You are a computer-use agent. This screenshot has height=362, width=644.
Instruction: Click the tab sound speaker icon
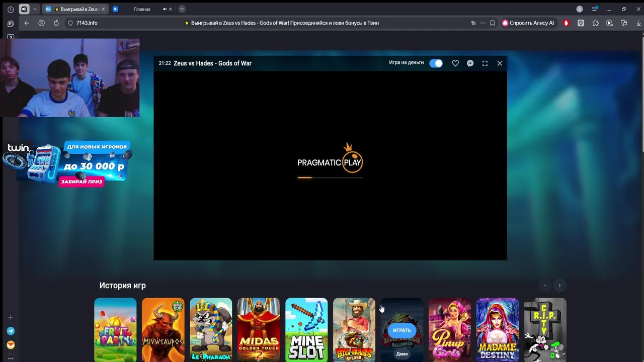(24, 9)
